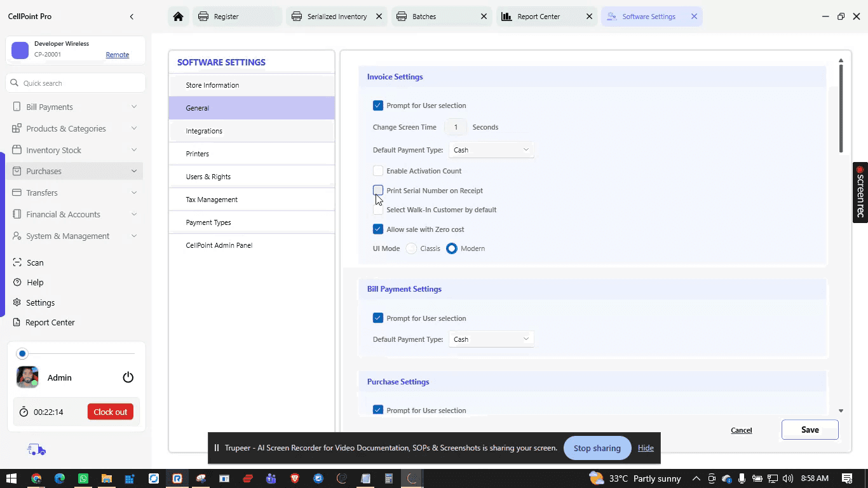Close the Batches tab
868x488 pixels.
[x=484, y=17]
